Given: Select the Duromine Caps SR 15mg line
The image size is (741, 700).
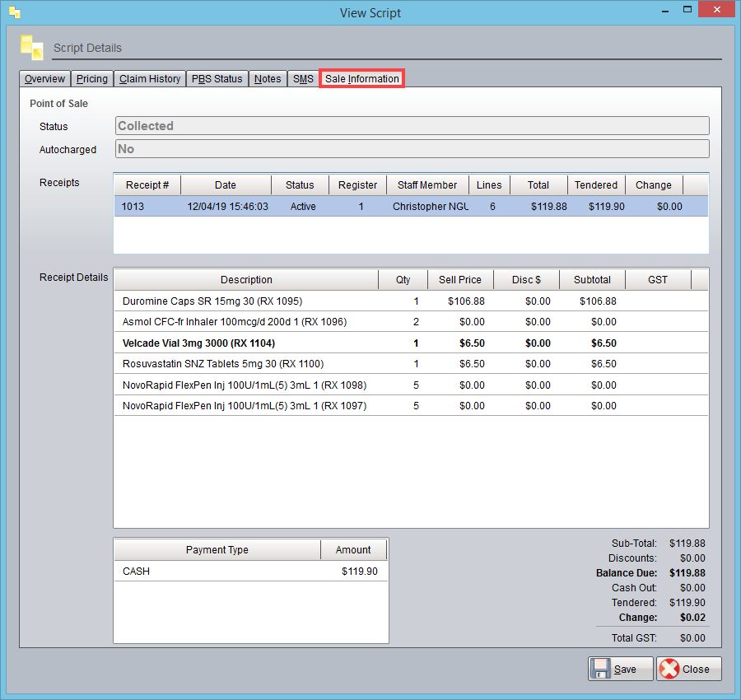Looking at the screenshot, I should [x=247, y=301].
